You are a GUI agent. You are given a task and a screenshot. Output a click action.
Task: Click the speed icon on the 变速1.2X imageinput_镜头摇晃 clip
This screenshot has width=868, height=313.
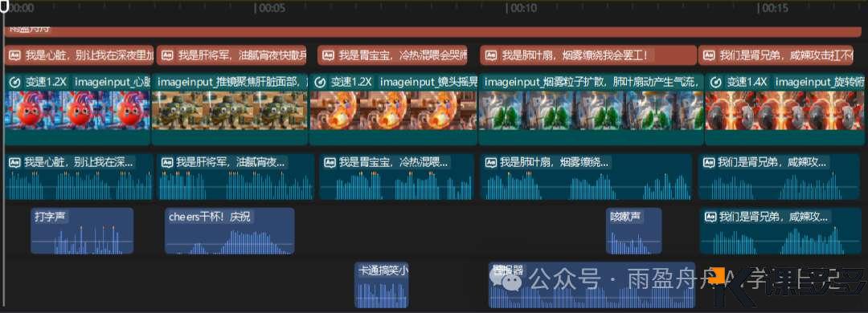point(319,83)
